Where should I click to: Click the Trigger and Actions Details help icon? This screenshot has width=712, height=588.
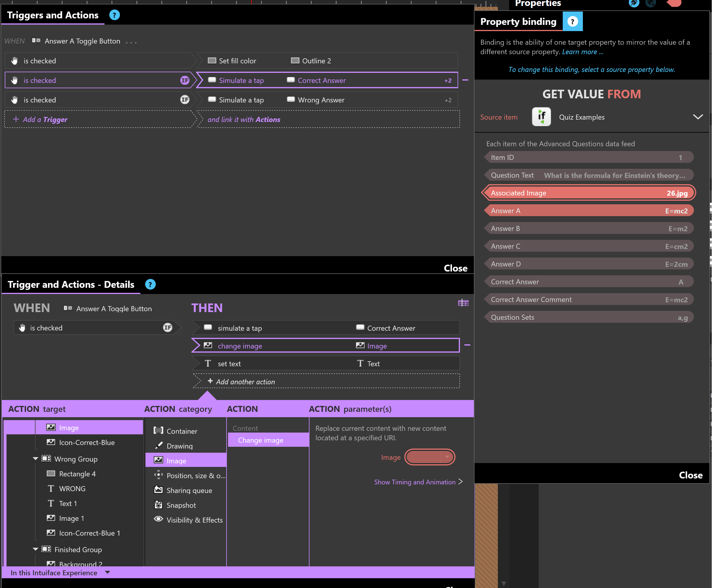150,285
